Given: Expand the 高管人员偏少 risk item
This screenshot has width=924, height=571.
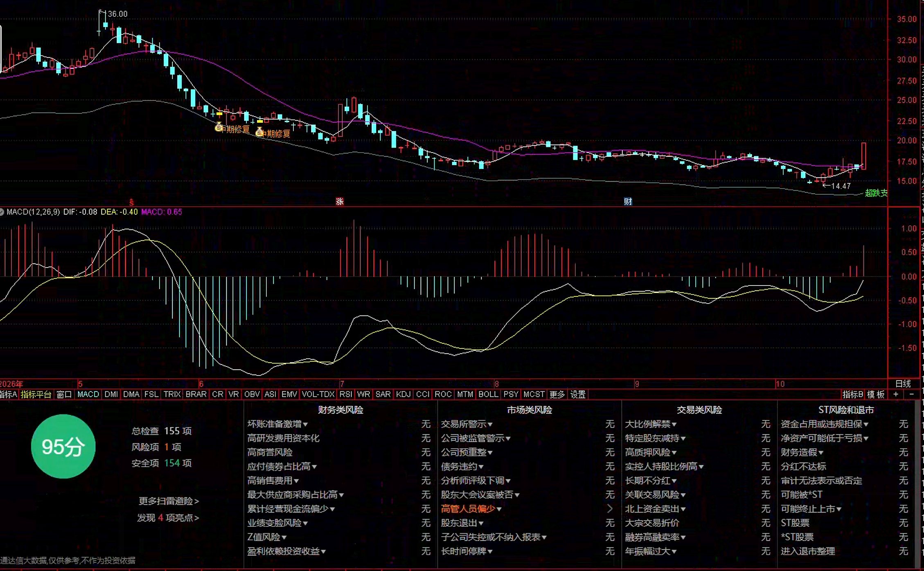Looking at the screenshot, I should (471, 509).
